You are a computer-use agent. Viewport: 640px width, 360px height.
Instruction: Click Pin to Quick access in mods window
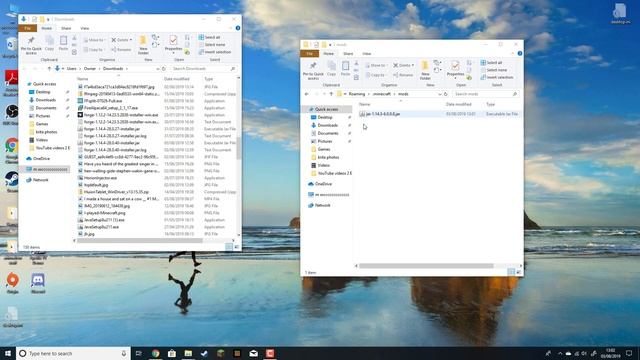point(313,70)
